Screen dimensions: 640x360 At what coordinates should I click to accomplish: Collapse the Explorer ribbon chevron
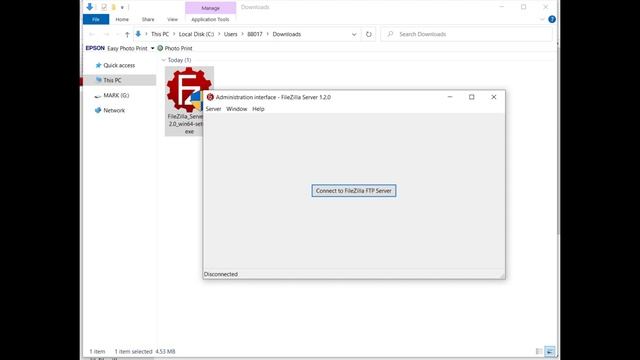(542, 19)
